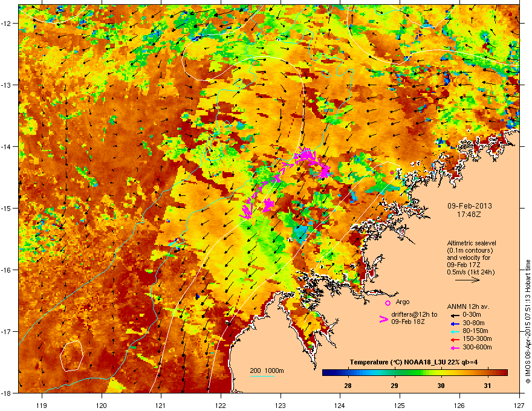
Task: Click the 'drifters@12h to' legend label
Action: coord(414,315)
